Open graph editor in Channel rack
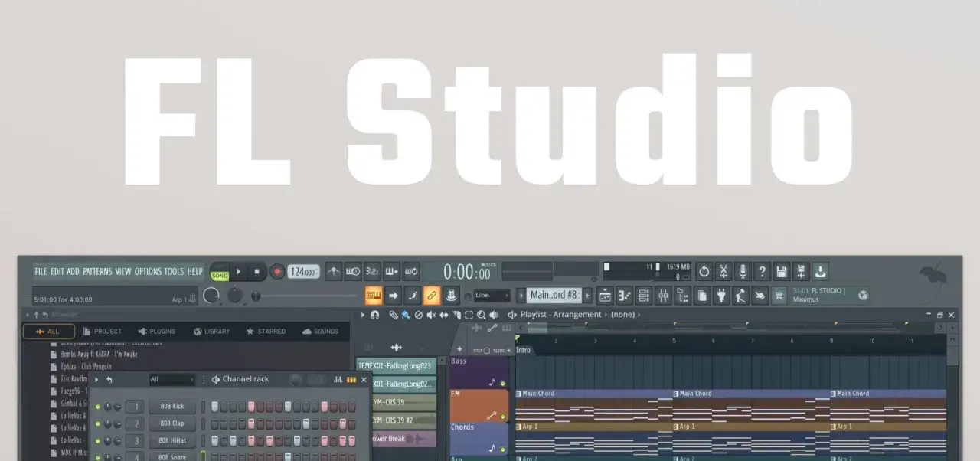The height and width of the screenshot is (461, 980). pos(338,379)
